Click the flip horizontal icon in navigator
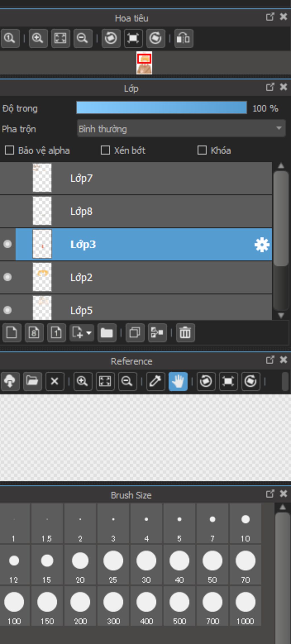 [x=184, y=38]
